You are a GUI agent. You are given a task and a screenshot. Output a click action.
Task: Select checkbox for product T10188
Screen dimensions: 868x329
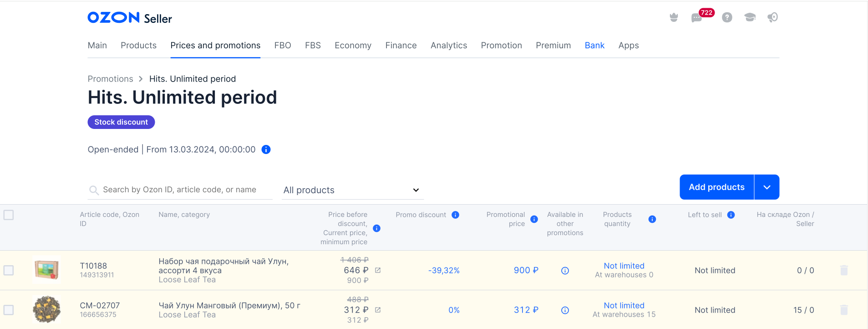[9, 270]
